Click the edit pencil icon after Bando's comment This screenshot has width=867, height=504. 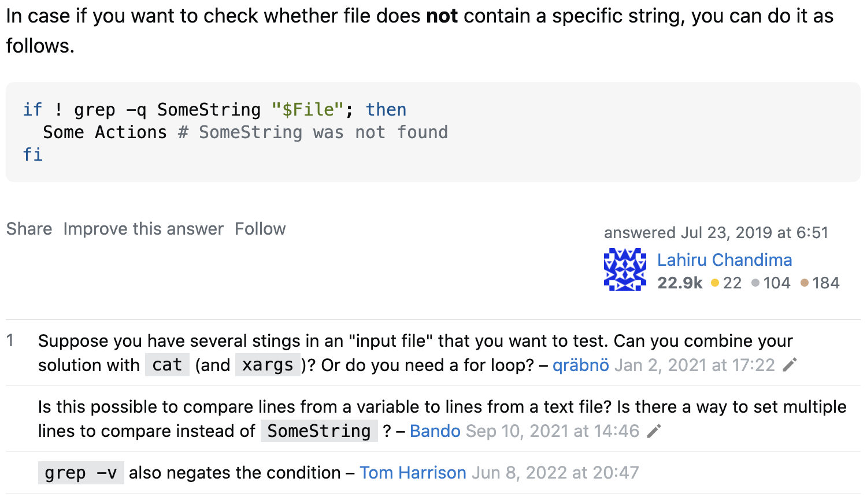click(x=654, y=431)
